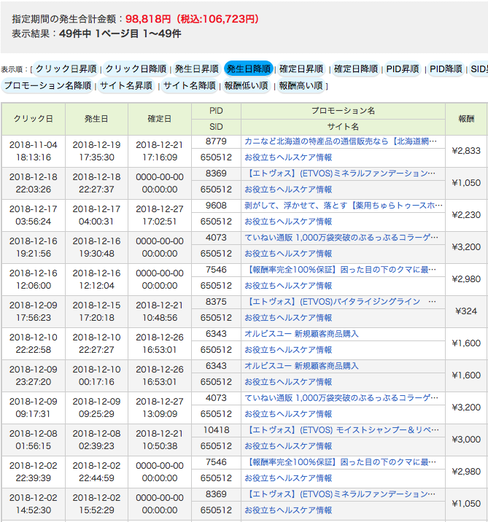This screenshot has height=522, width=488.
Task: Open お役立ちヘルスケア情報 site link in first row
Action: coord(288,158)
